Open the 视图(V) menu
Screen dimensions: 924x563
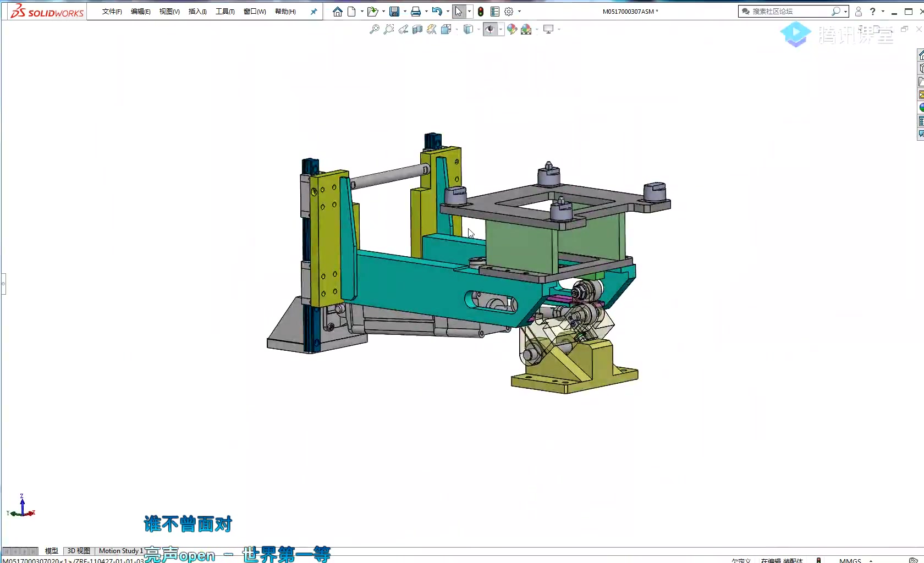click(x=169, y=12)
